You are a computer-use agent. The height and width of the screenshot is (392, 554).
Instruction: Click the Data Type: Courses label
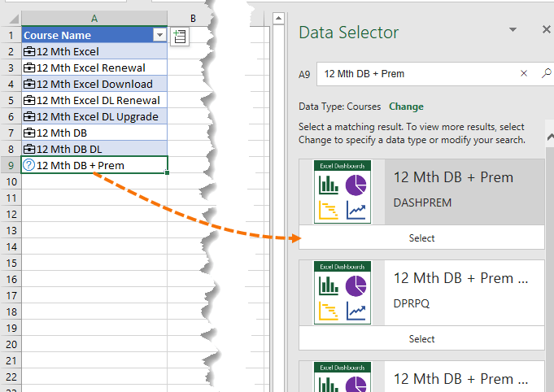pos(339,107)
